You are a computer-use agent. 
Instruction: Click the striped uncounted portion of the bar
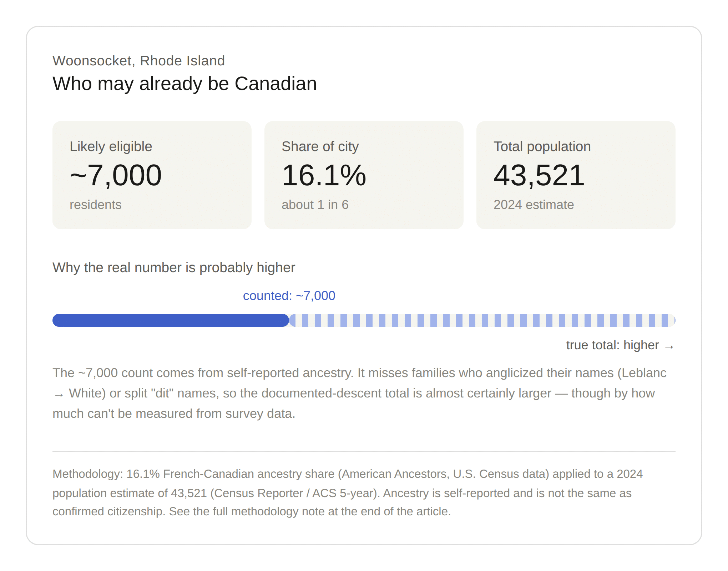(x=482, y=320)
